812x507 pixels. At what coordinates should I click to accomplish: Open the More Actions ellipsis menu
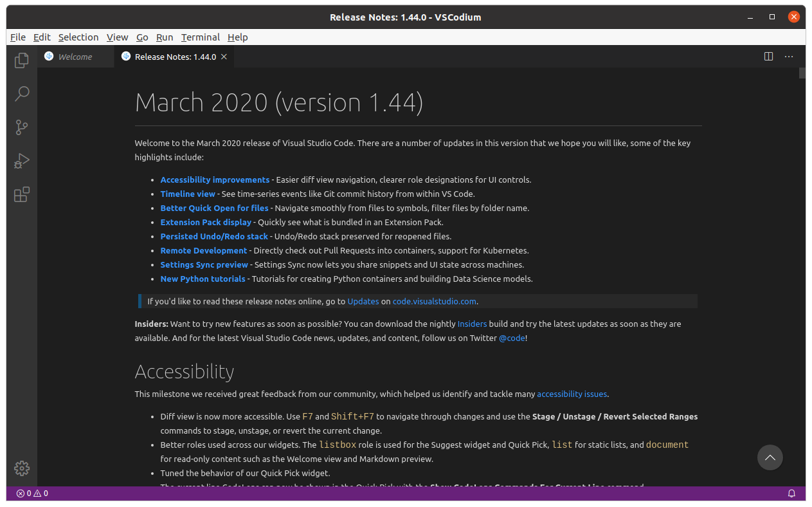tap(789, 57)
